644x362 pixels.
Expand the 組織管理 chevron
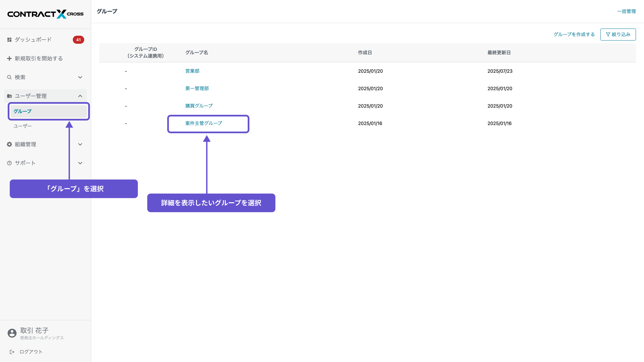(80, 144)
